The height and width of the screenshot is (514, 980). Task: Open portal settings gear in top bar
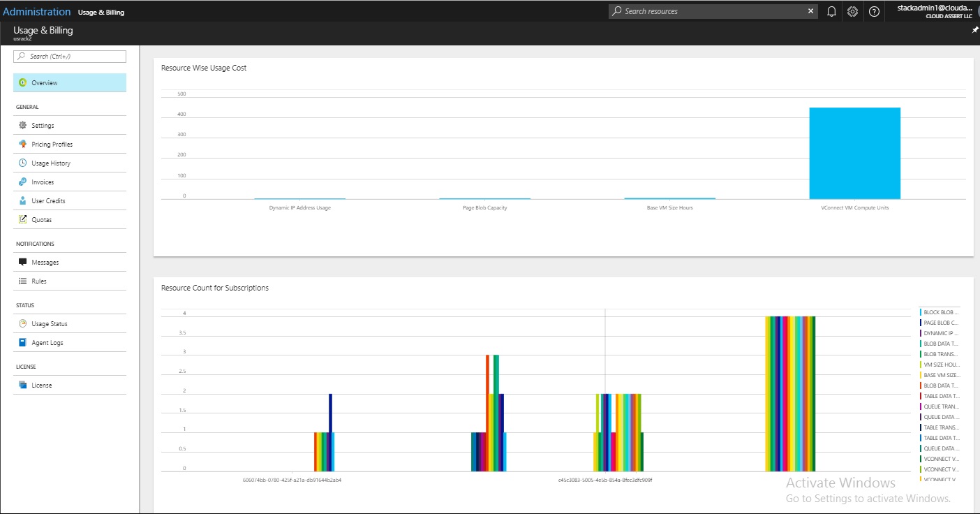(852, 11)
